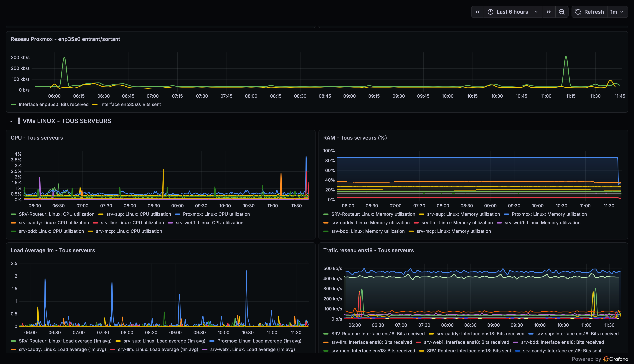Shift time range forward with right double-arrow
This screenshot has width=634, height=364.
coord(549,12)
